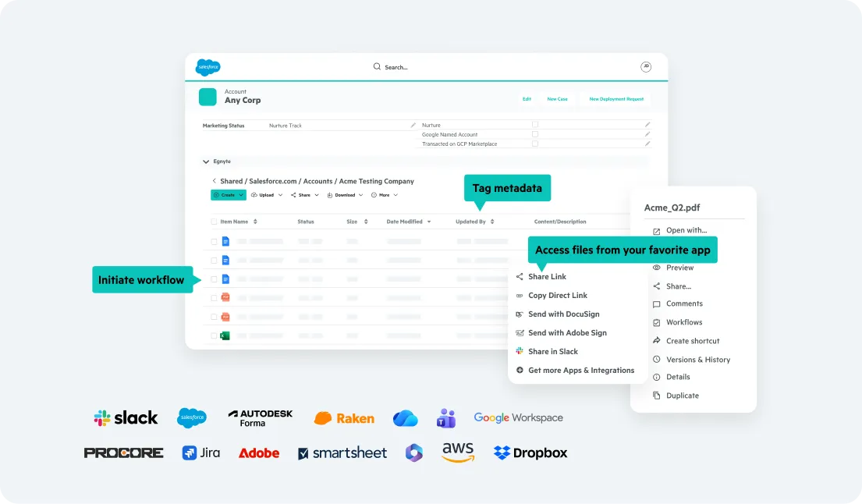862x504 pixels.
Task: Open the Download dropdown
Action: (x=345, y=195)
